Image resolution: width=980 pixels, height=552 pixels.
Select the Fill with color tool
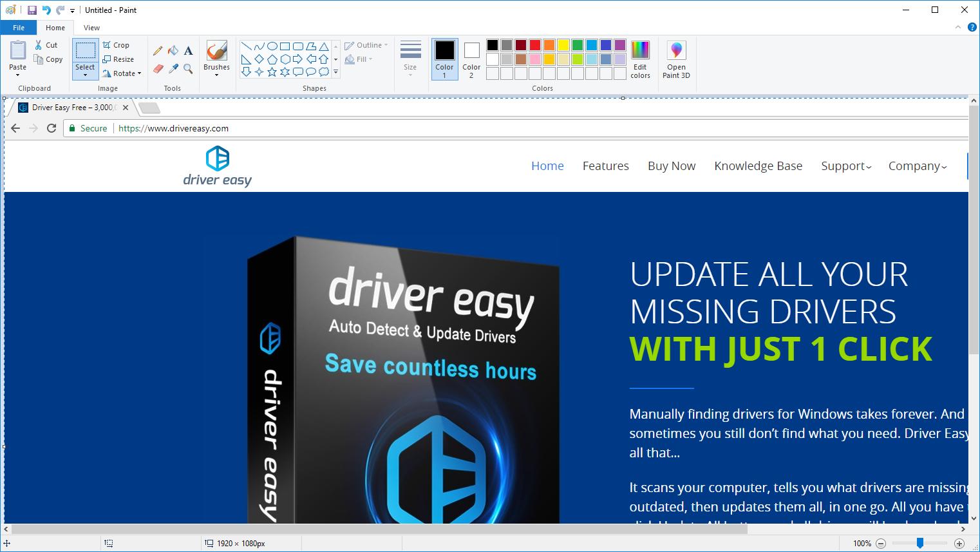[173, 50]
